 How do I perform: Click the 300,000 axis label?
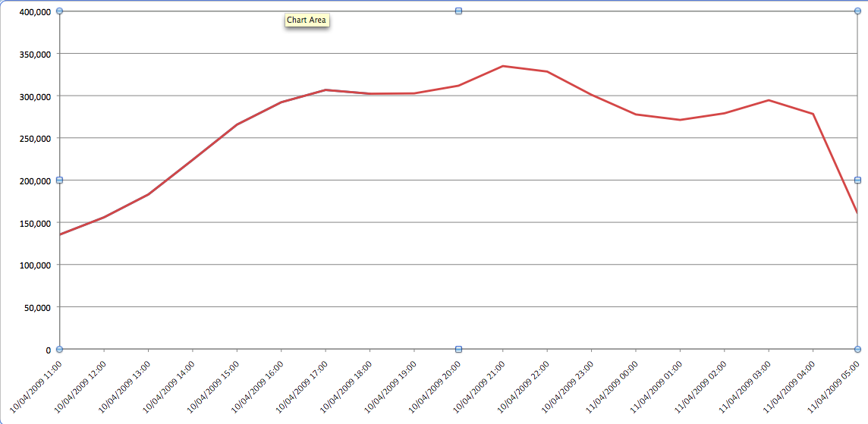pyautogui.click(x=35, y=96)
